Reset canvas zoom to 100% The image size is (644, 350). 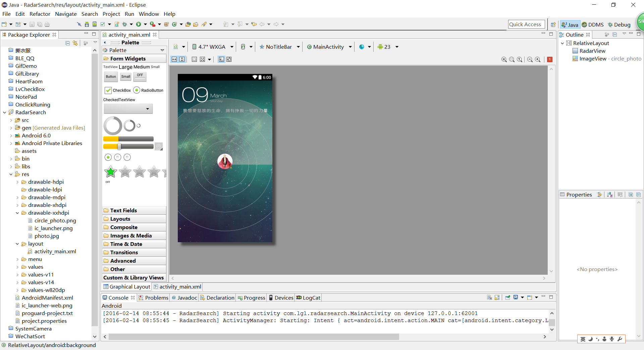pyautogui.click(x=520, y=59)
